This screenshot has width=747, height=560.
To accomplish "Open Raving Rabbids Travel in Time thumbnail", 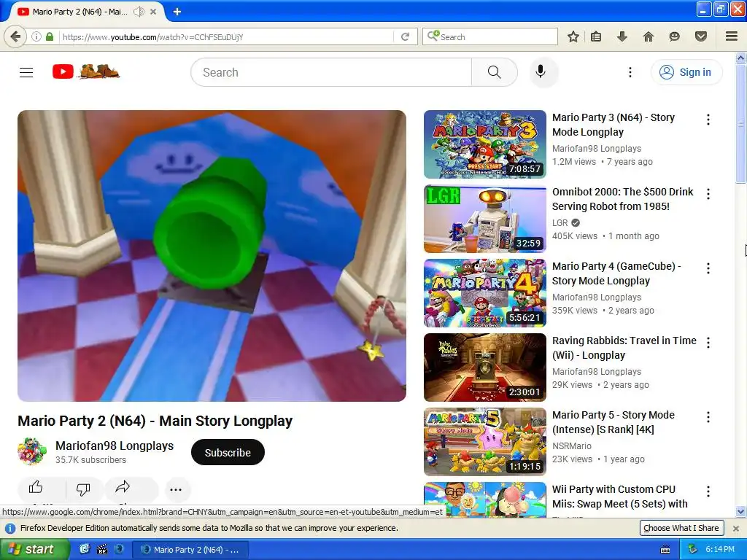I will [485, 367].
